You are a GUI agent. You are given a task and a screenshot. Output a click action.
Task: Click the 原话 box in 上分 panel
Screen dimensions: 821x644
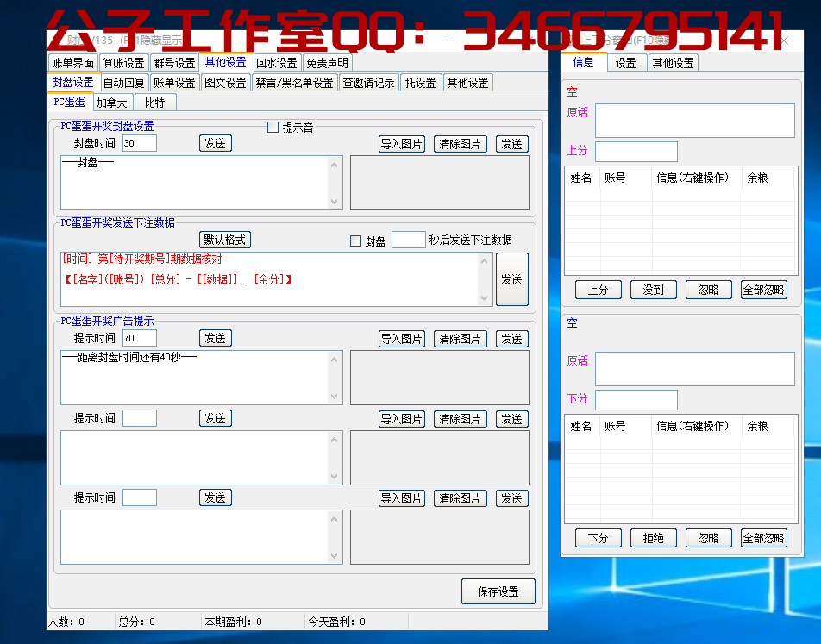695,121
